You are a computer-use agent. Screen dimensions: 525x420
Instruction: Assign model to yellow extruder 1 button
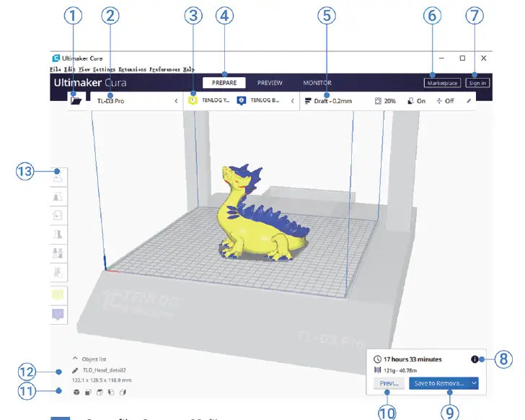[x=58, y=295]
